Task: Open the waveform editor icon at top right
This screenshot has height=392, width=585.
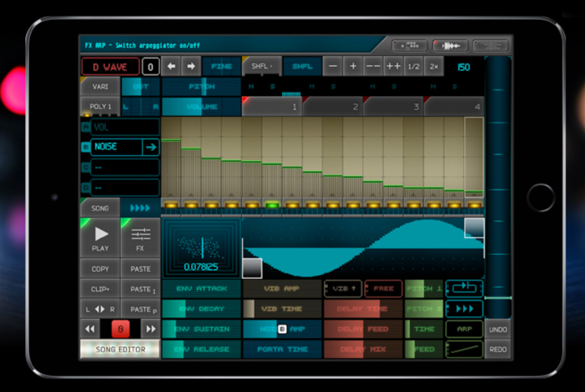Action: pos(451,45)
